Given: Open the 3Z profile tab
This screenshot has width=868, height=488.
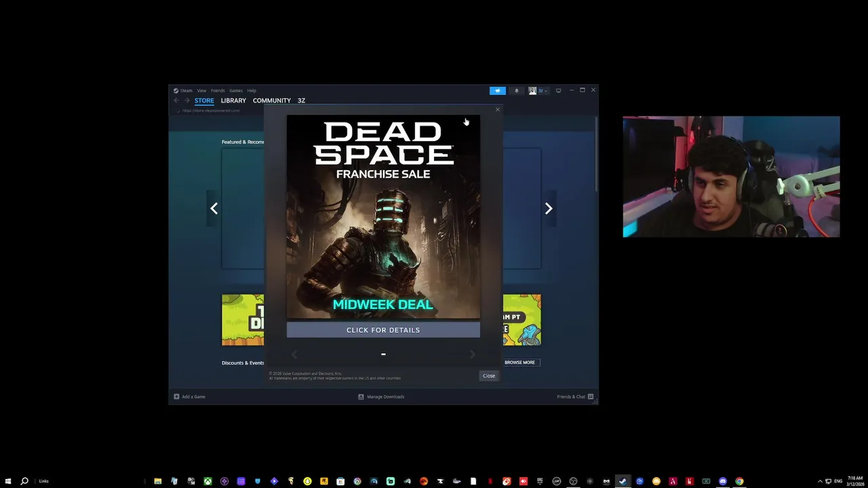Looking at the screenshot, I should point(301,100).
